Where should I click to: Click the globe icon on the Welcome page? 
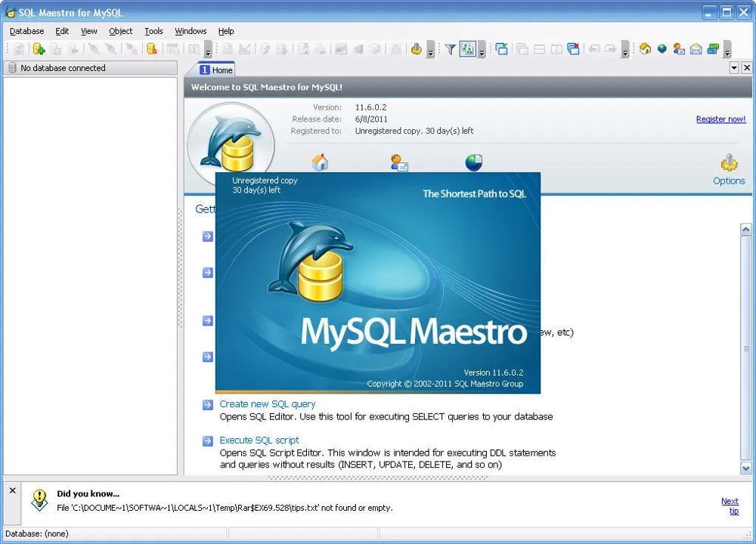[474, 162]
